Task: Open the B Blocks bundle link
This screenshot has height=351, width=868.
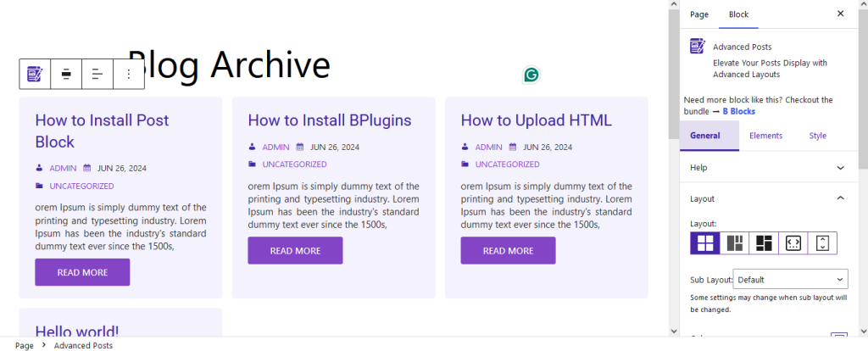Action: (x=738, y=111)
